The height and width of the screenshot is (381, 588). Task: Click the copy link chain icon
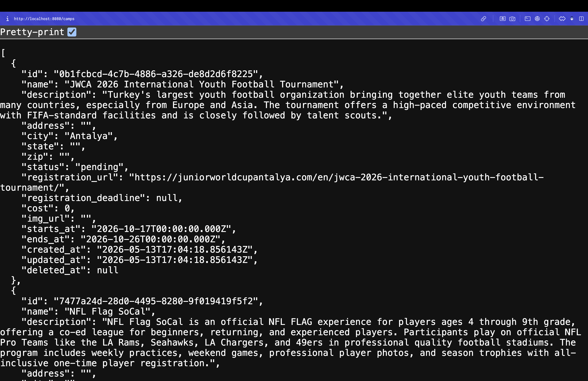click(x=483, y=19)
